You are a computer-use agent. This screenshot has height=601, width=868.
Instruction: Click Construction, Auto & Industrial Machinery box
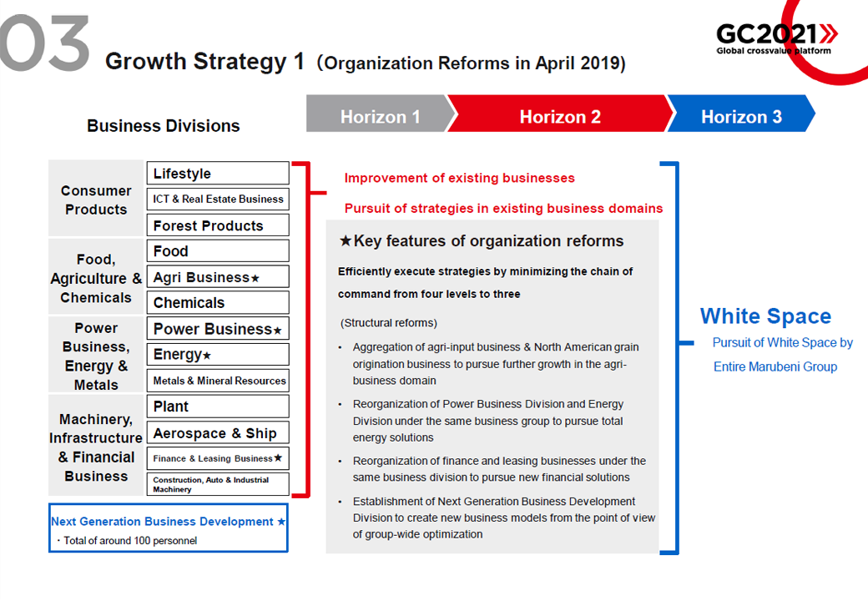[218, 484]
